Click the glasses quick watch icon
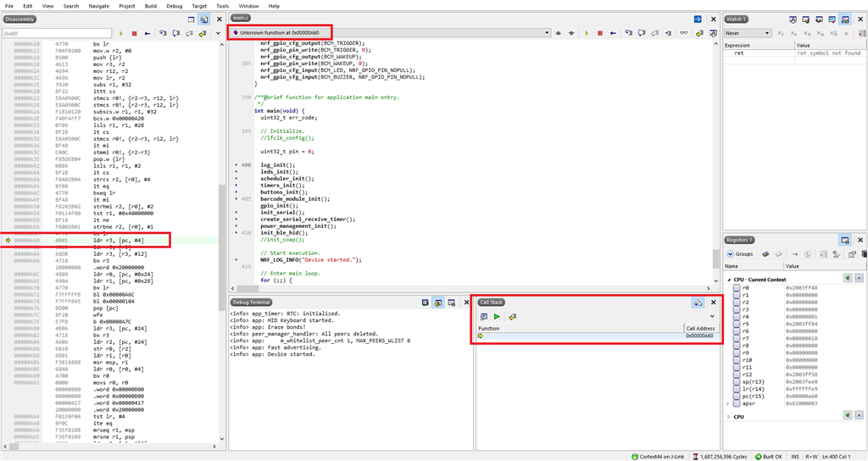This screenshot has width=868, height=461. pos(684,33)
